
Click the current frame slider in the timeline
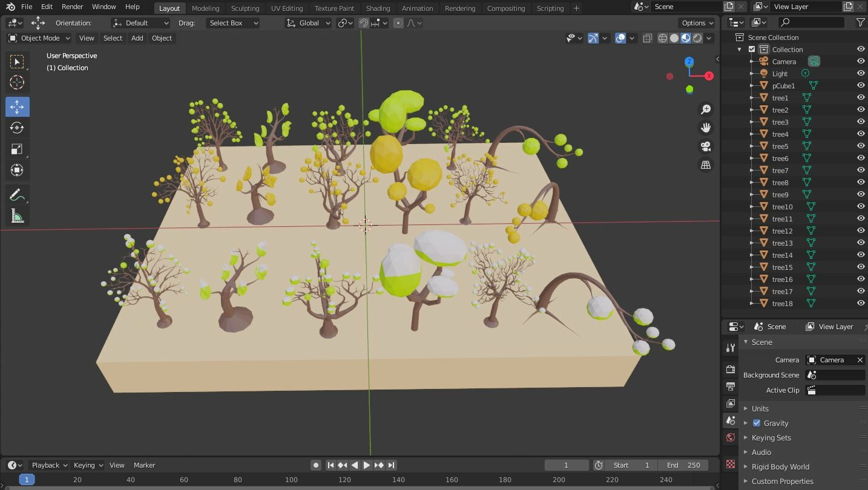click(x=566, y=465)
